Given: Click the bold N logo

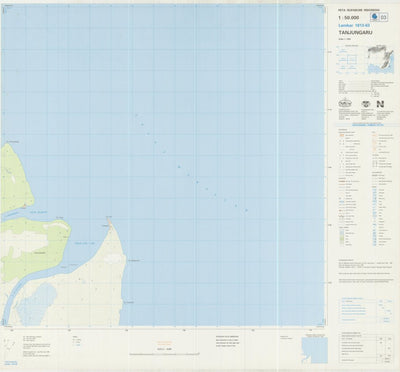Looking at the screenshot, I should (381, 104).
